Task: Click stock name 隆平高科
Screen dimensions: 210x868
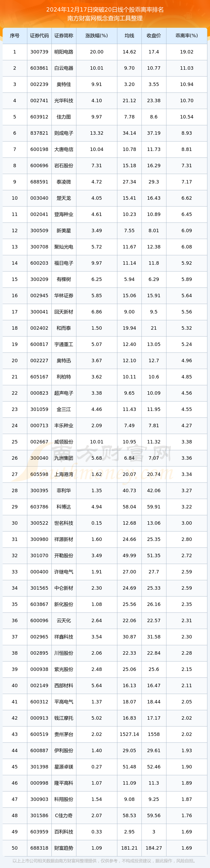Action: [x=64, y=783]
